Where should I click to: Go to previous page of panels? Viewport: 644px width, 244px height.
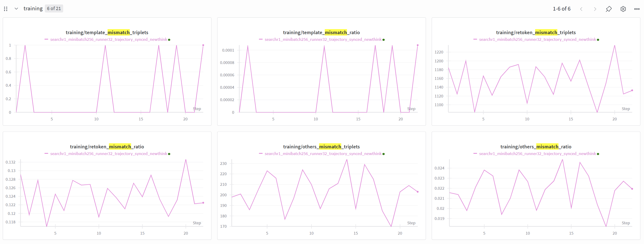(x=581, y=9)
